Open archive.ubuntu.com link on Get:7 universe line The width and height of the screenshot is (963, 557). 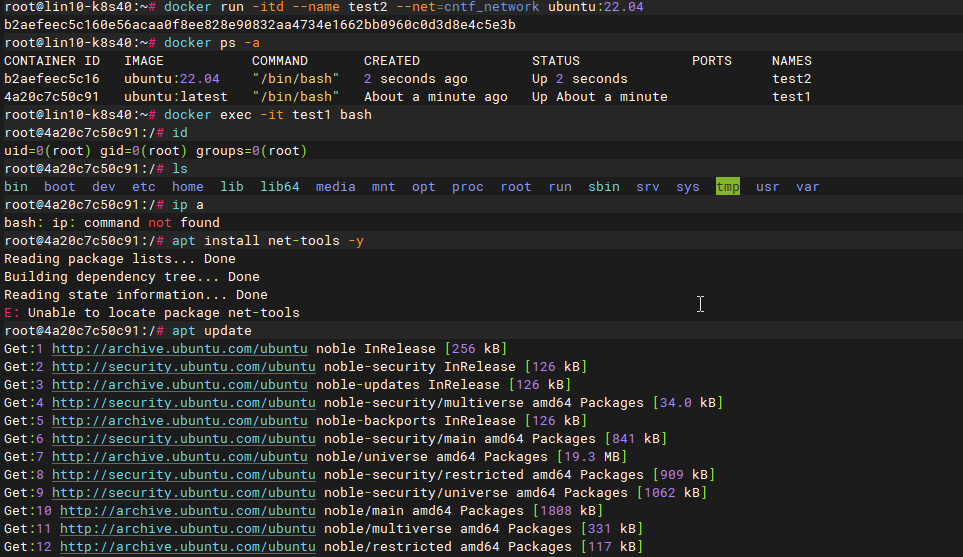point(179,457)
